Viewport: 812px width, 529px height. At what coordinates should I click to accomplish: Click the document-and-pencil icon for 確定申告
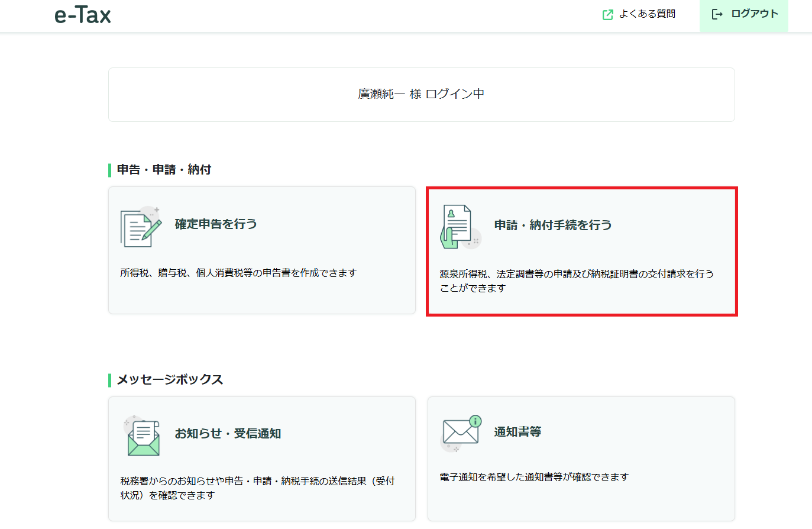click(141, 227)
